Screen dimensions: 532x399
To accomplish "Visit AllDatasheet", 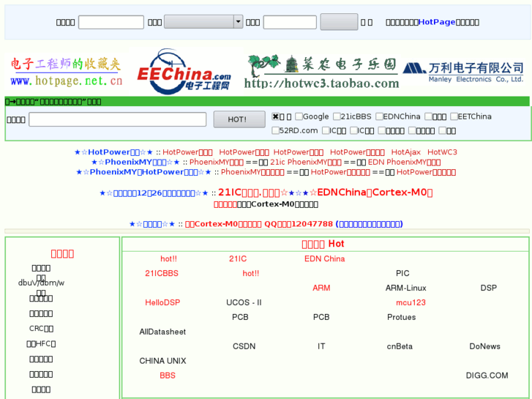I will pos(162,332).
